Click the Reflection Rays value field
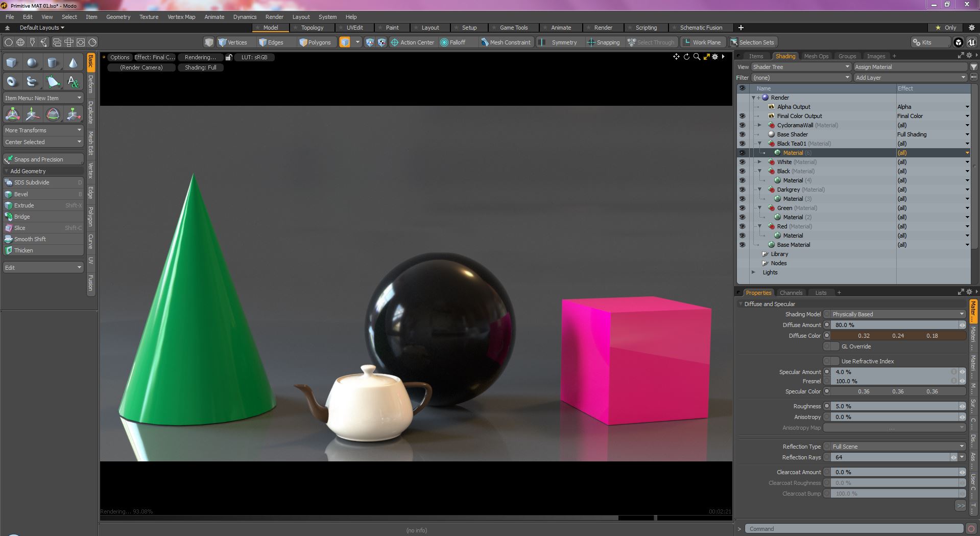 pos(891,457)
